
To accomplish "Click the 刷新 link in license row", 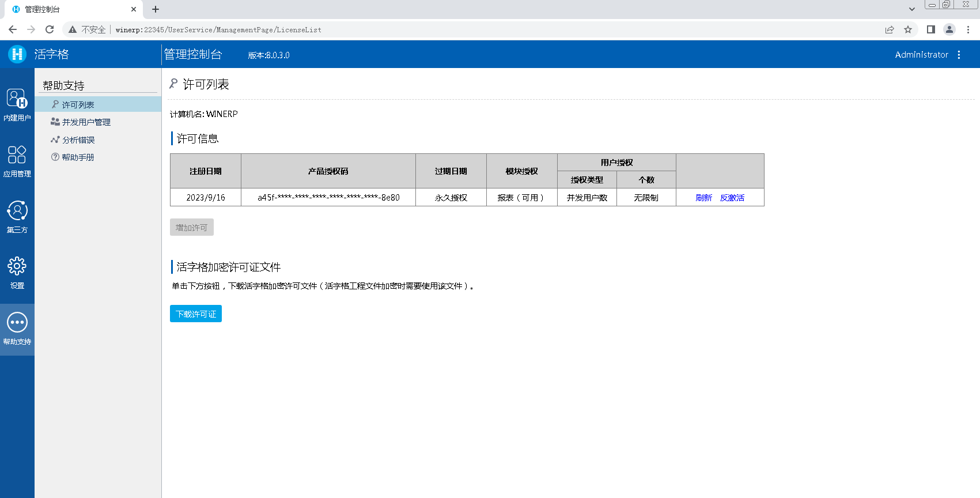I will (703, 198).
